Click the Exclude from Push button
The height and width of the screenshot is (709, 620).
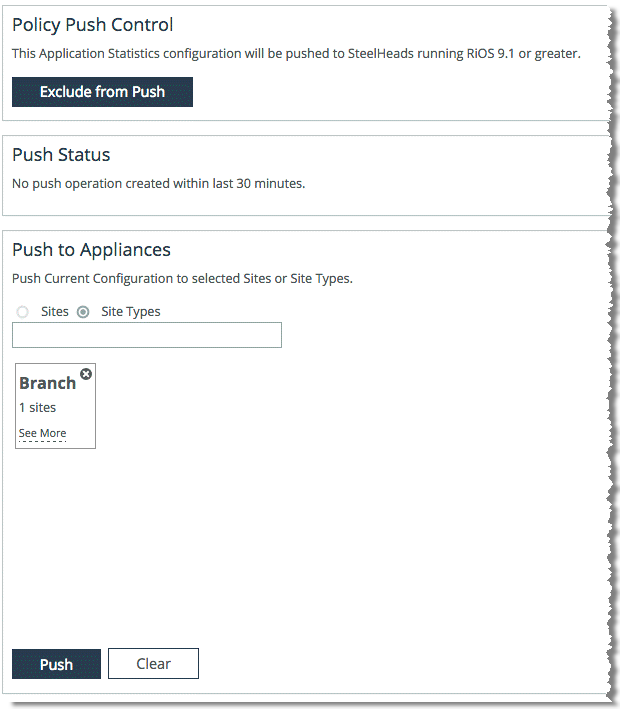(102, 92)
